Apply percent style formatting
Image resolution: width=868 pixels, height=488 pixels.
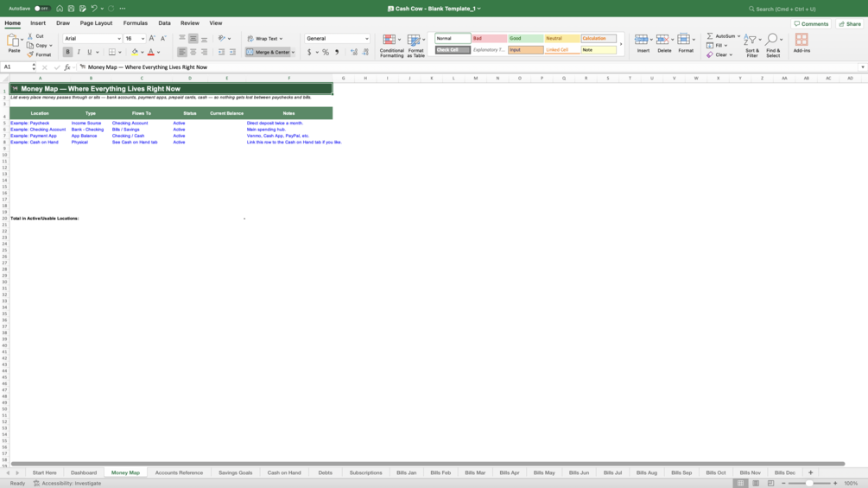point(326,52)
